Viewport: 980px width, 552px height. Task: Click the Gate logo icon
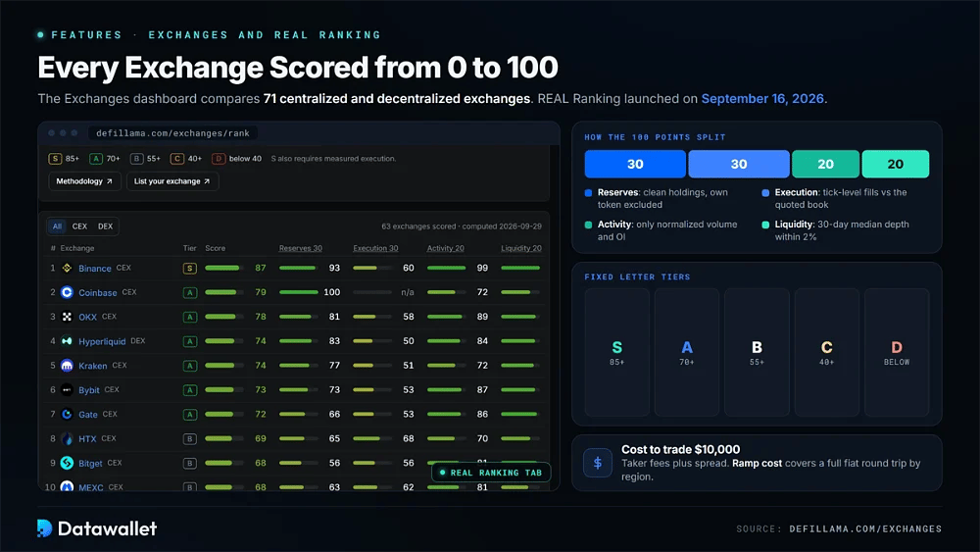click(67, 414)
